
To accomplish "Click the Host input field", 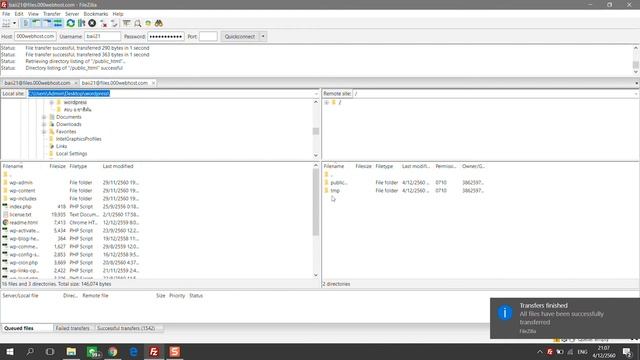I will (35, 36).
